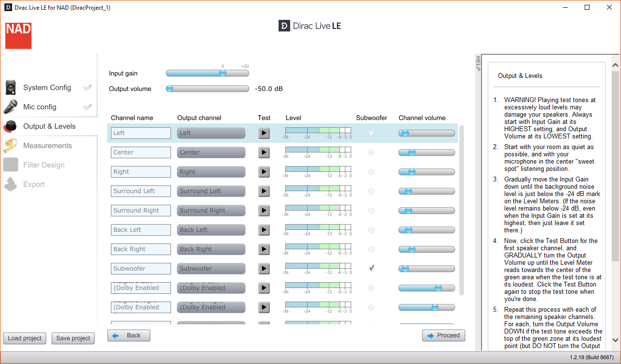Viewport: 621px width, 364px height.
Task: Click the help panel scroll up arrow
Action: point(616,65)
